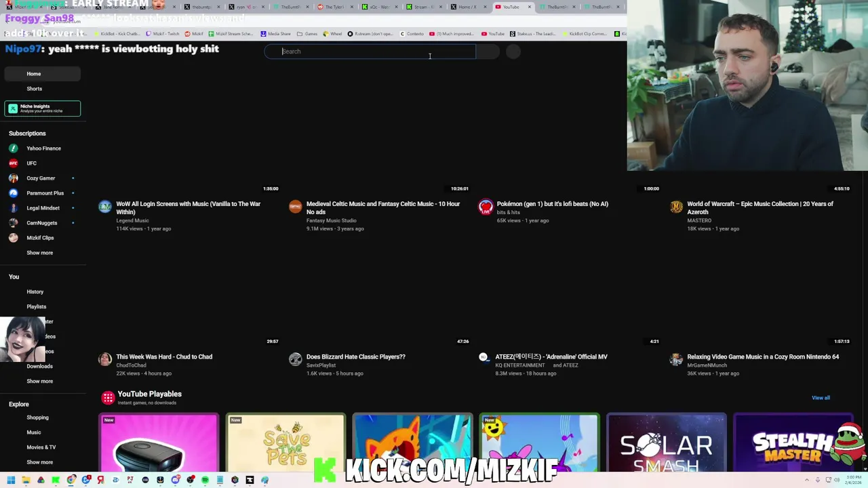Open the Windows Start menu

[11, 480]
